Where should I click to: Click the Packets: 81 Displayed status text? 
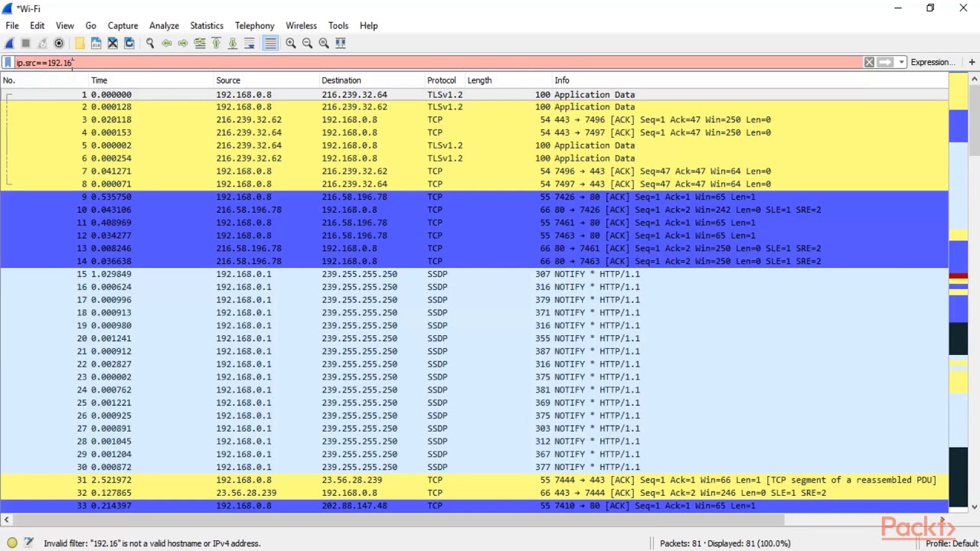coord(725,543)
